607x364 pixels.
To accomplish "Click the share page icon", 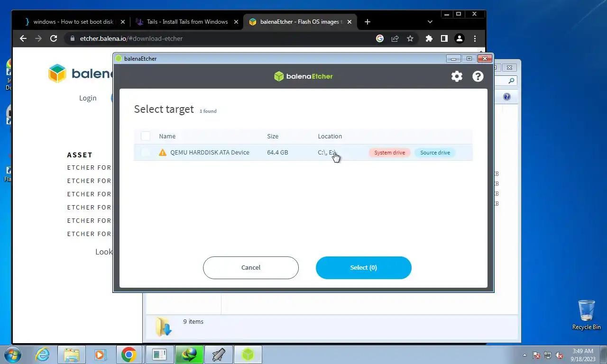I will click(395, 38).
